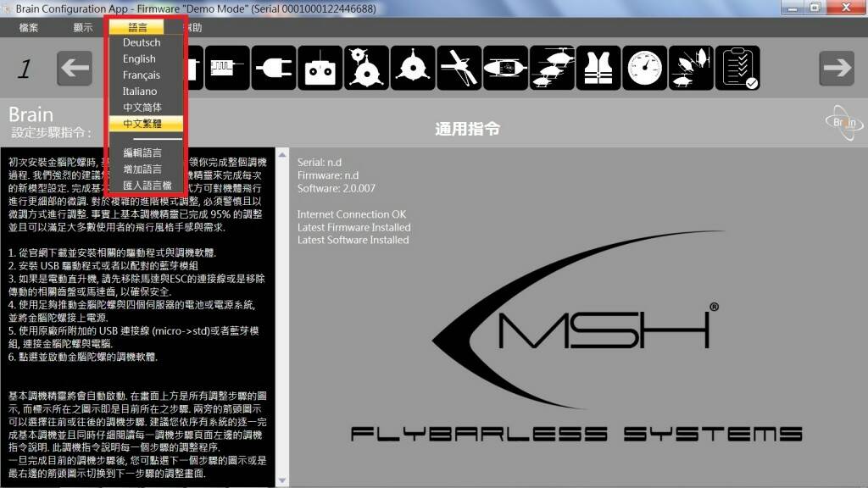Viewport: 868px width, 488px height.
Task: Select the swashplate with linkage step icon
Action: click(366, 68)
